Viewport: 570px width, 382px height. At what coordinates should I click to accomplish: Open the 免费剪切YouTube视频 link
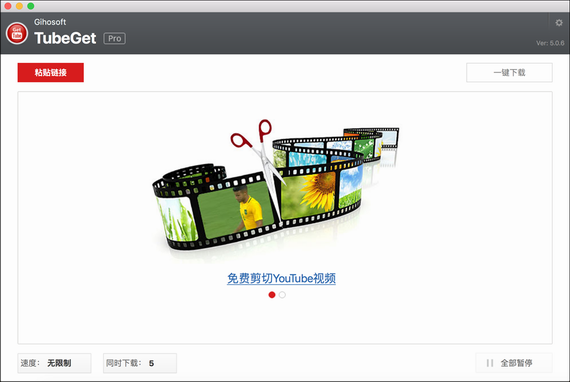click(281, 278)
